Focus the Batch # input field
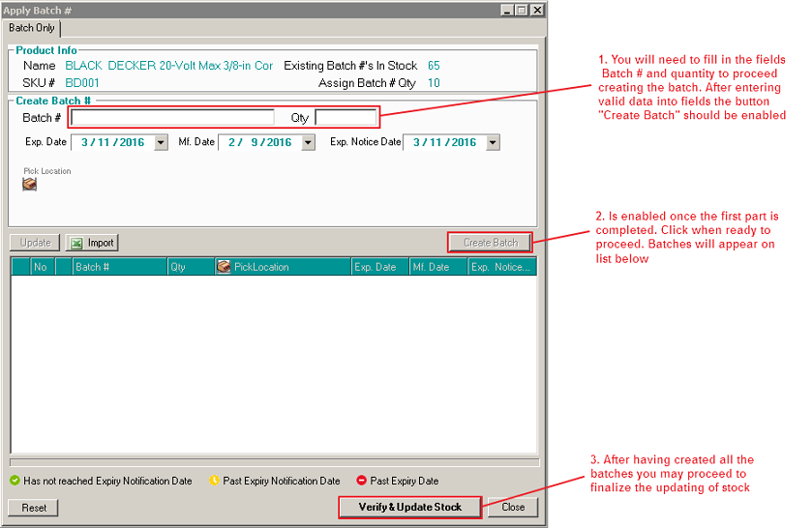Viewport: 812px width, 528px height. (x=172, y=118)
